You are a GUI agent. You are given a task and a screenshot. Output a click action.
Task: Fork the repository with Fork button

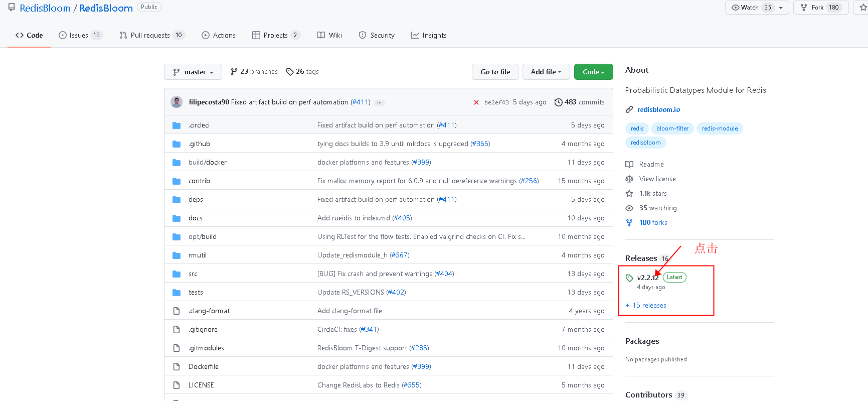(x=820, y=8)
